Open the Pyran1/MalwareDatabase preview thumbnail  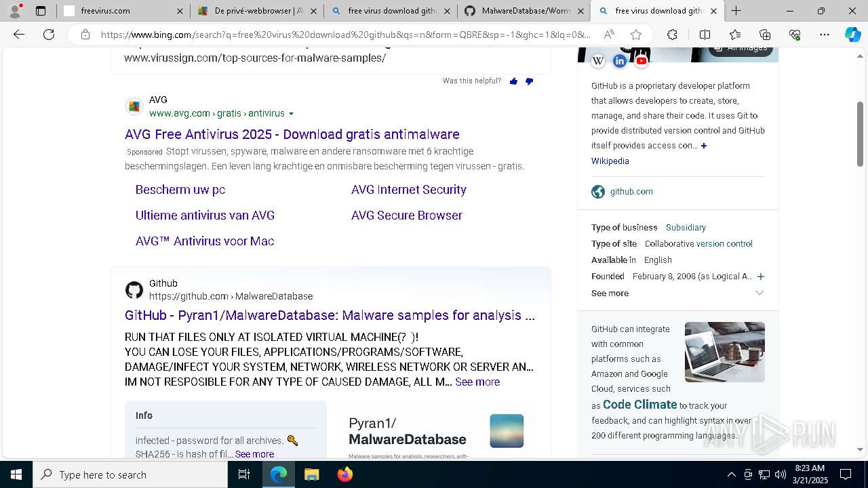[436, 430]
